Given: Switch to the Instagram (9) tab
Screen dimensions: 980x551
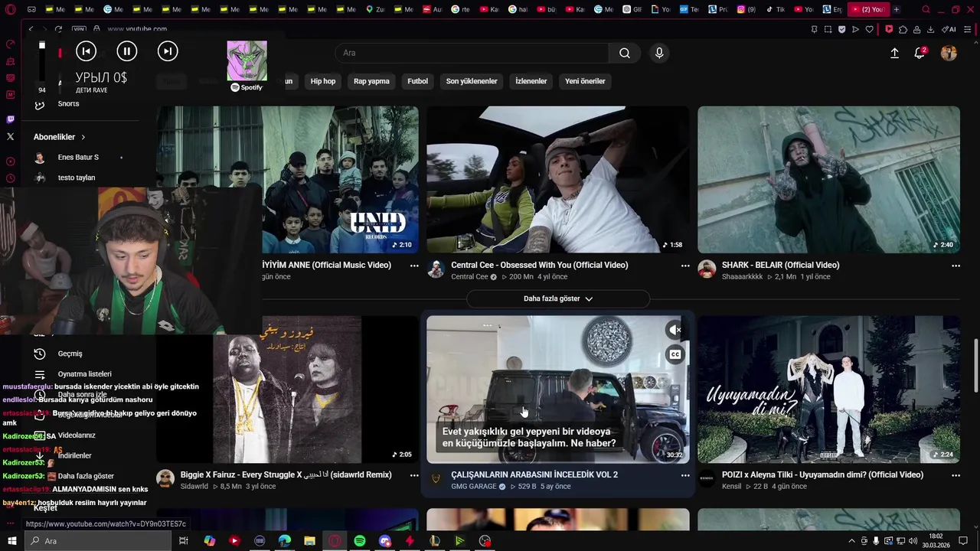Looking at the screenshot, I should pos(746,9).
